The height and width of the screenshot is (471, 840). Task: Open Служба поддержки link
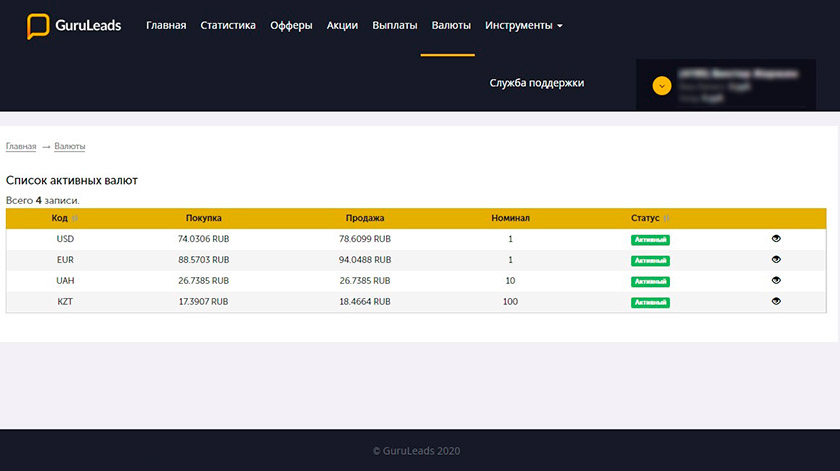537,83
